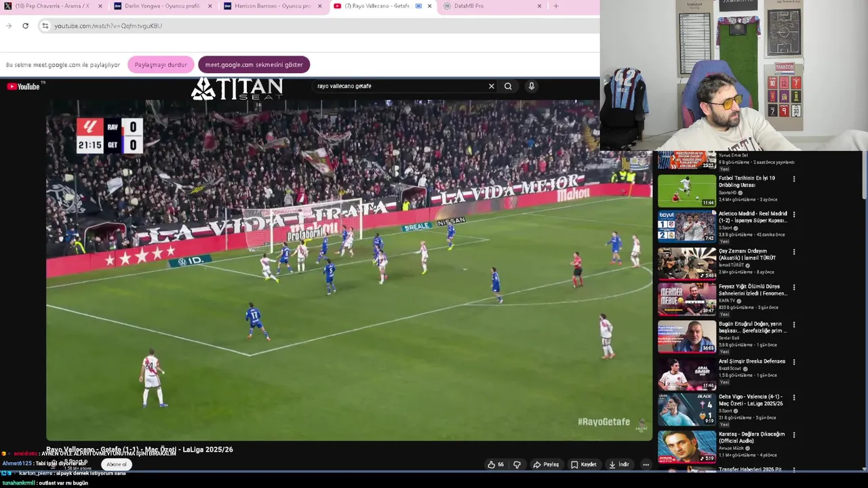Open options menu for Bugün Ertuğrul Doğan video
Image resolution: width=868 pixels, height=488 pixels.
click(794, 325)
